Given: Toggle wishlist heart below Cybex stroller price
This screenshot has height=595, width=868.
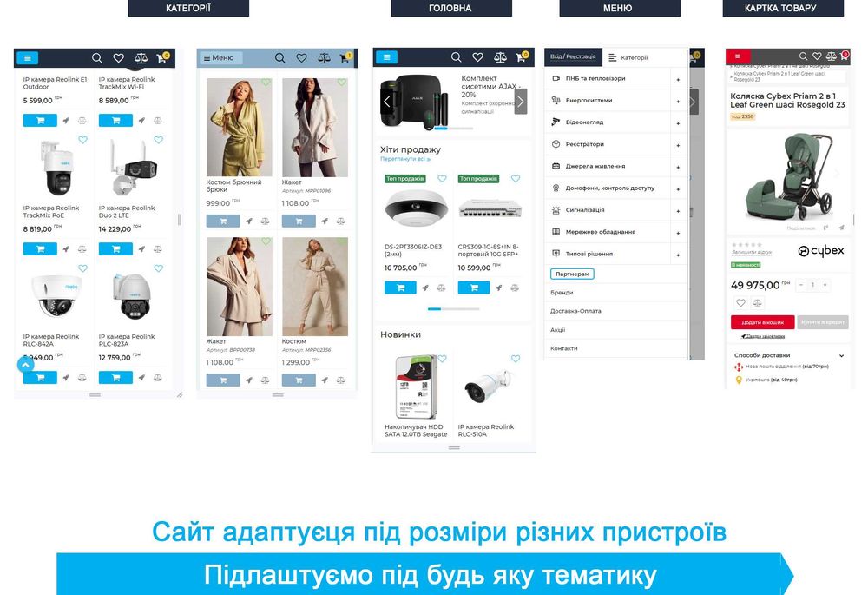Looking at the screenshot, I should 740,302.
